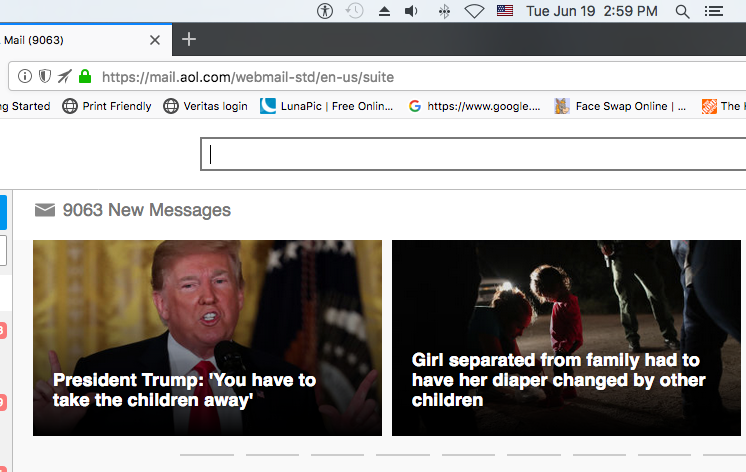Click the envelope icon beside New Messages

45,210
